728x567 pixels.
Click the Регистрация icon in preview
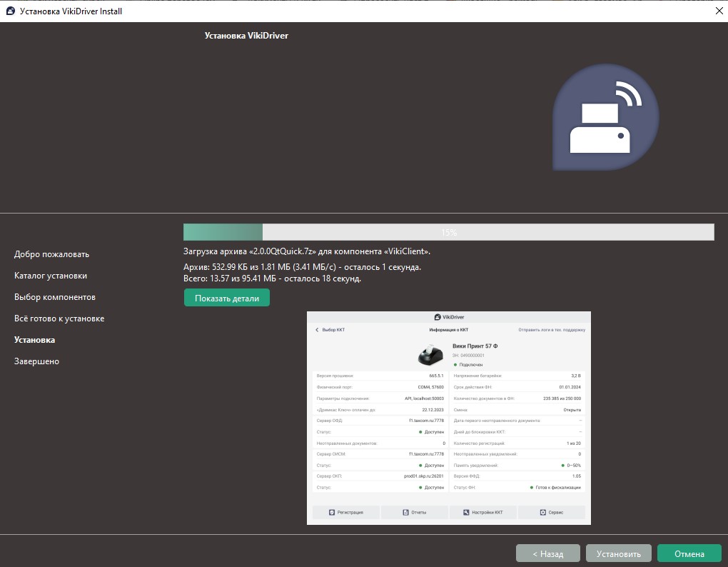(332, 512)
